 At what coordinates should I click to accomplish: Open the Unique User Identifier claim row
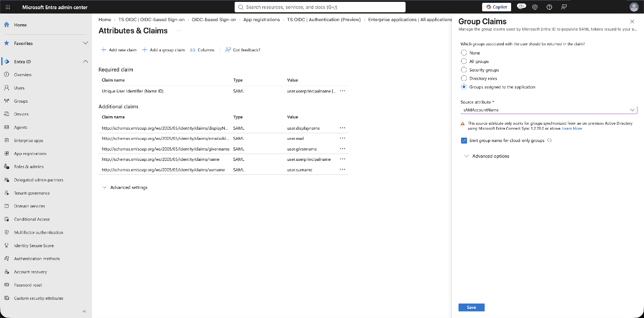coord(223,91)
